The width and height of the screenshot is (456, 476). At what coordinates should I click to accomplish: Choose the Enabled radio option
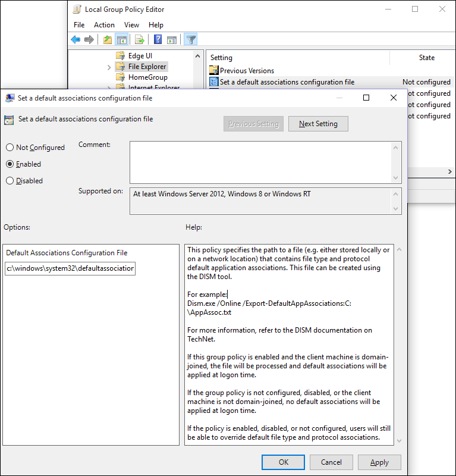[10, 164]
